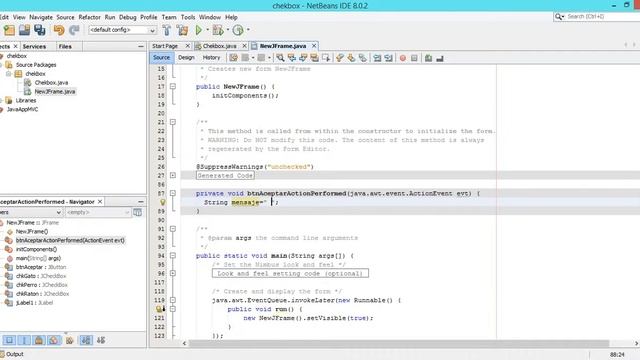Click Previous Bookmark editor icon
The width and height of the screenshot is (640, 360).
pyautogui.click(x=340, y=58)
